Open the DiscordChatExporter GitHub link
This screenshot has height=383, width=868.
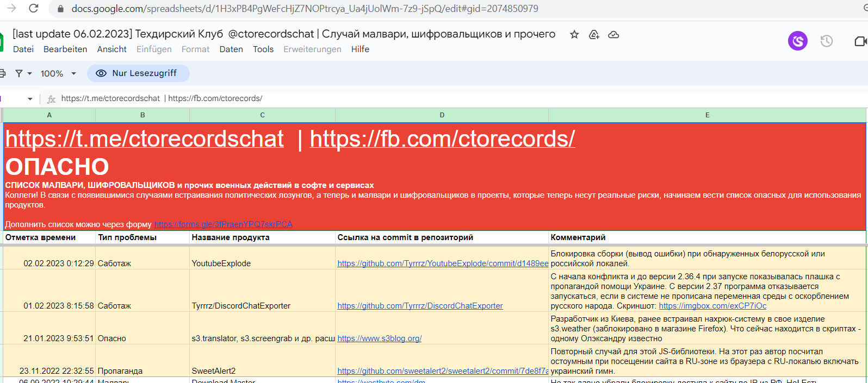point(420,306)
